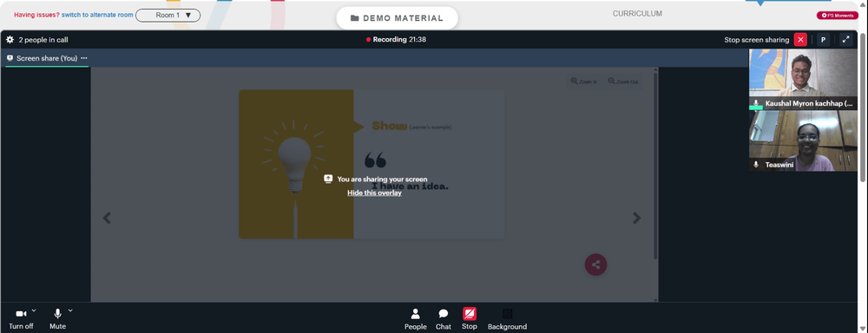The height and width of the screenshot is (333, 868).
Task: Click Zoom In button
Action: point(584,82)
